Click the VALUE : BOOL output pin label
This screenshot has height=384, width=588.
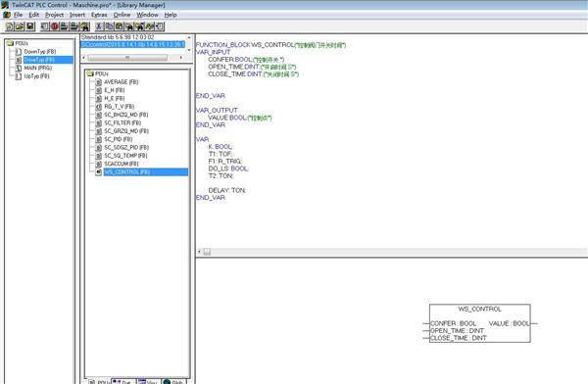[x=510, y=323]
